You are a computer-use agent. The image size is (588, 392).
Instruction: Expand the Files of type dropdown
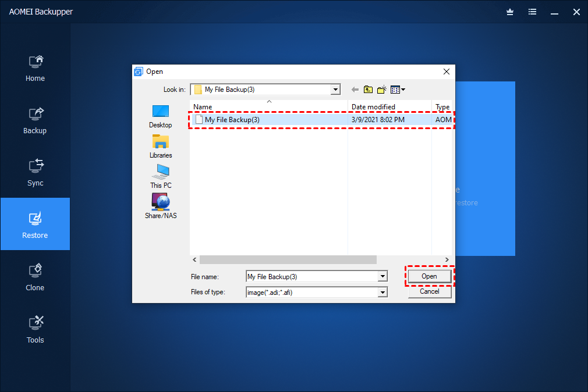pos(382,293)
